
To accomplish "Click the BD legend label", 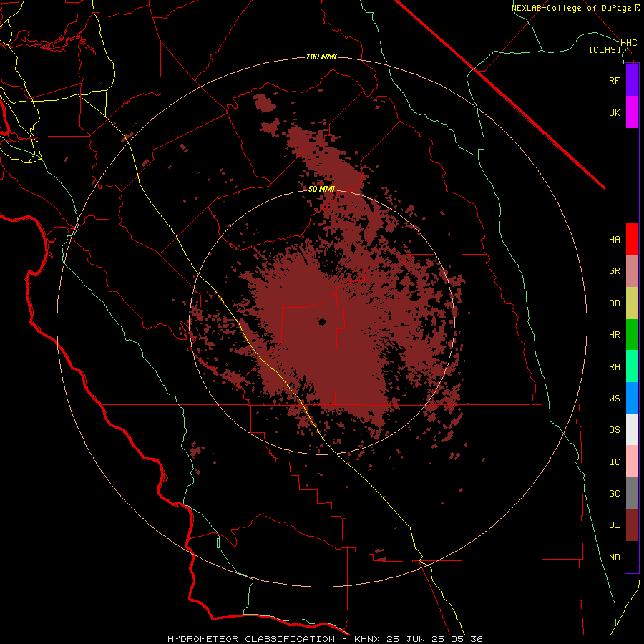I will click(614, 303).
